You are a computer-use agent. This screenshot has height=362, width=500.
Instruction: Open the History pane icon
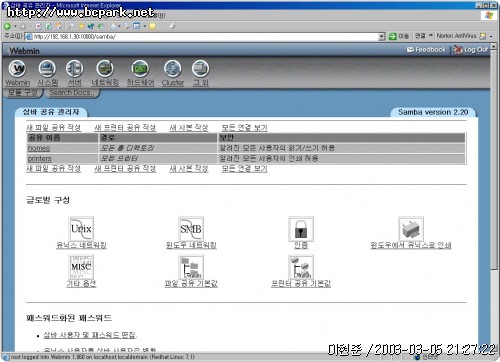(101, 26)
